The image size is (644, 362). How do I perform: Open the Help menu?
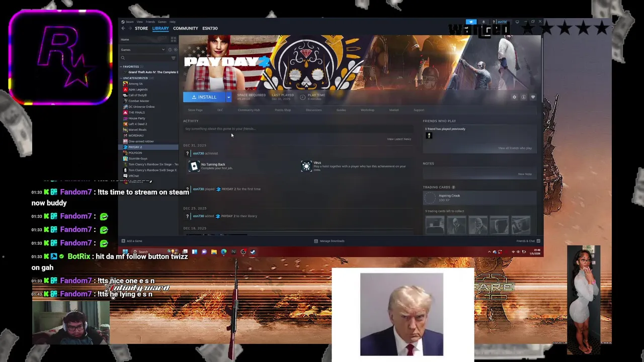pos(173,22)
